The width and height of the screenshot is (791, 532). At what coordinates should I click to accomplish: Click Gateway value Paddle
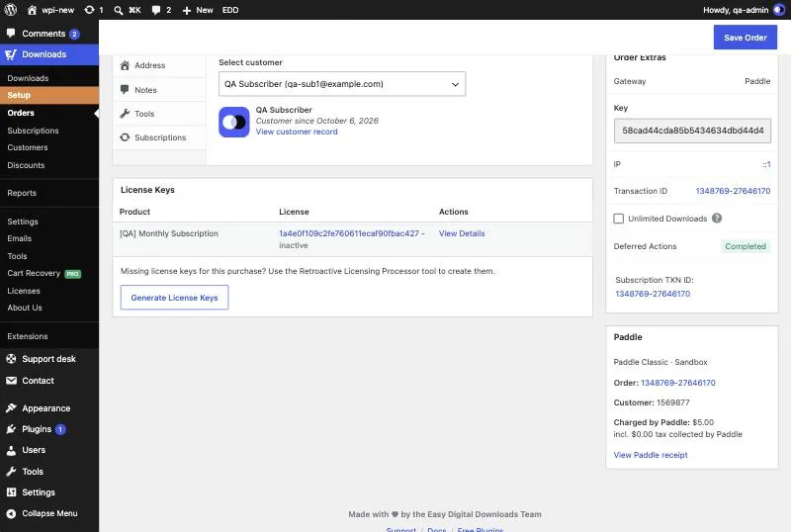click(757, 81)
